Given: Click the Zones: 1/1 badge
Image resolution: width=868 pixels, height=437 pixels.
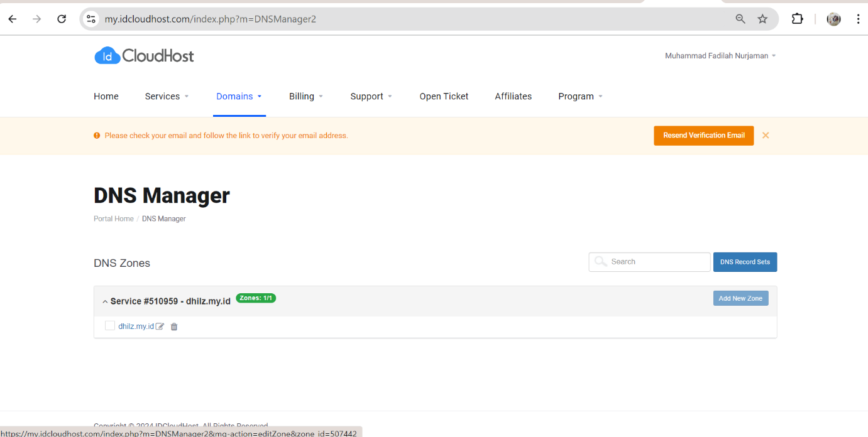Looking at the screenshot, I should pyautogui.click(x=256, y=298).
